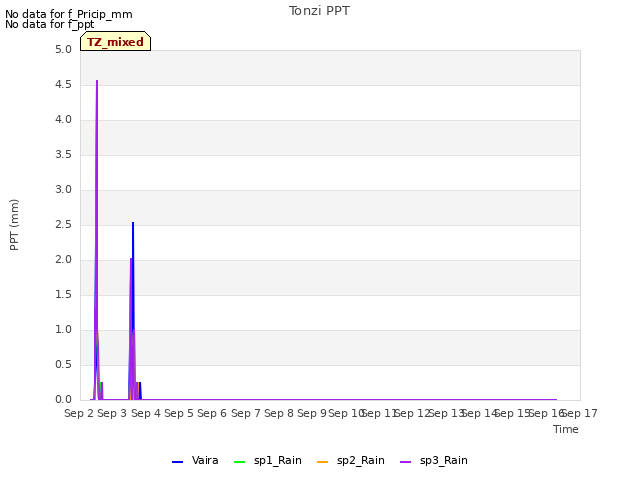Click the 3.0 y-axis tick label

click(x=63, y=190)
